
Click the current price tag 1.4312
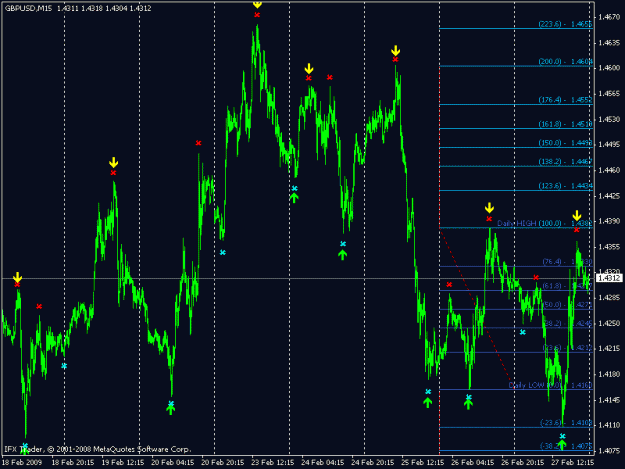[x=609, y=278]
